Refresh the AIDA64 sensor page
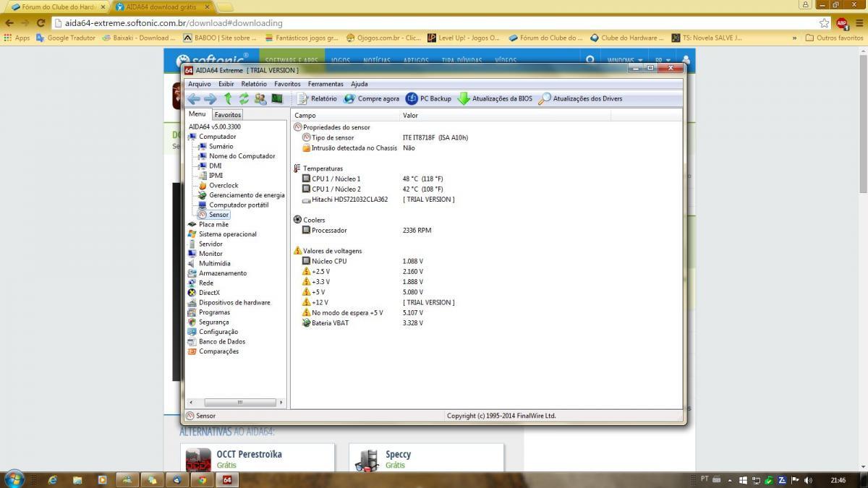Viewport: 868px width, 488px height. tap(244, 99)
